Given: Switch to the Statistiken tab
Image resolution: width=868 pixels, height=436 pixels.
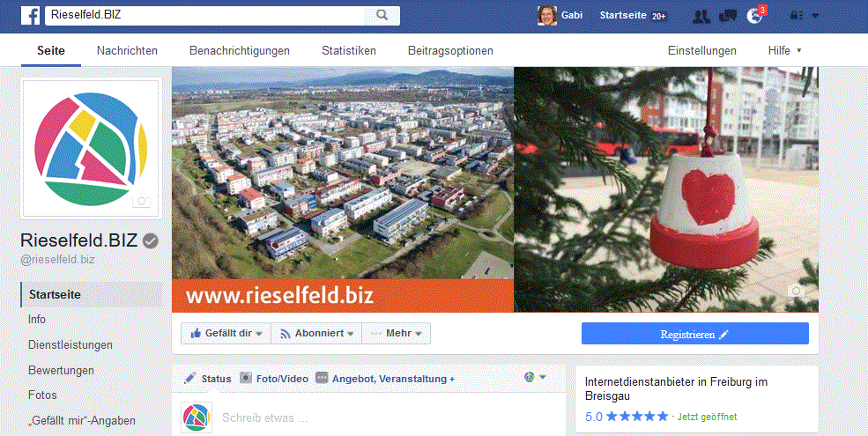Looking at the screenshot, I should [349, 50].
